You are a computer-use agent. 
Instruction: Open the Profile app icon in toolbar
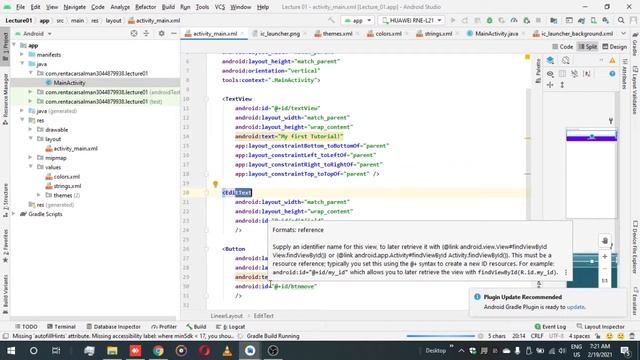pos(514,20)
